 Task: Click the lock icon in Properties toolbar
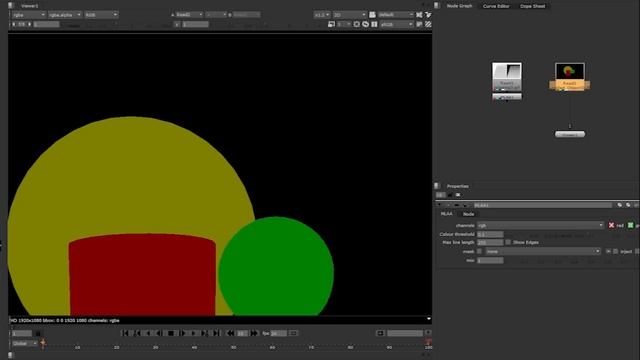pyautogui.click(x=450, y=195)
